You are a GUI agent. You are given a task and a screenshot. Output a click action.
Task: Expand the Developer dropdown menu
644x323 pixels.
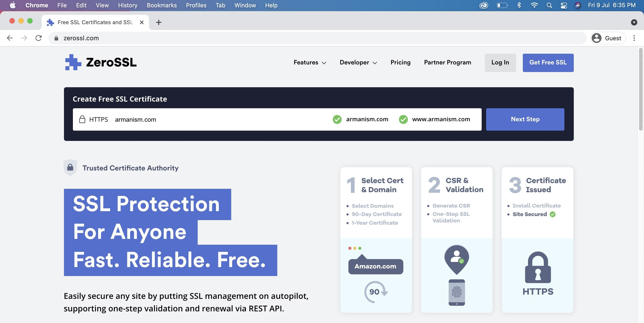(358, 62)
